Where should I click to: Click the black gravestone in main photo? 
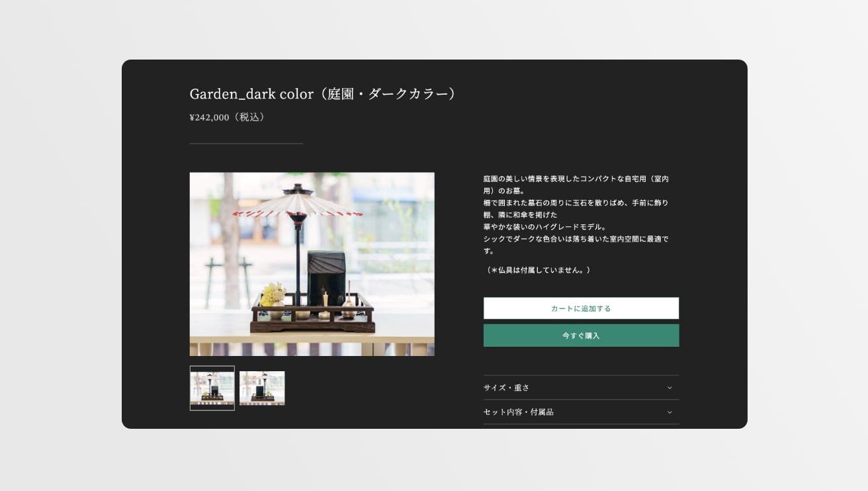pos(326,278)
